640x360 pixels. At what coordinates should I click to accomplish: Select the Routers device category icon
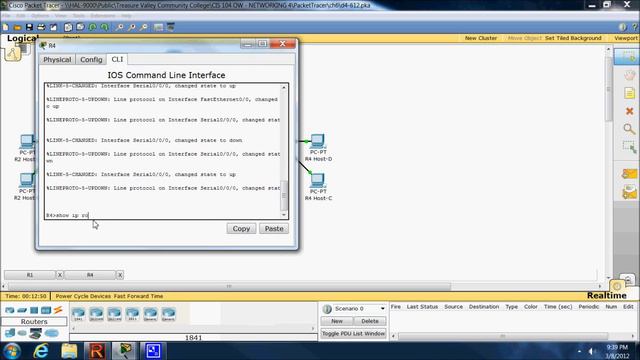(9, 310)
